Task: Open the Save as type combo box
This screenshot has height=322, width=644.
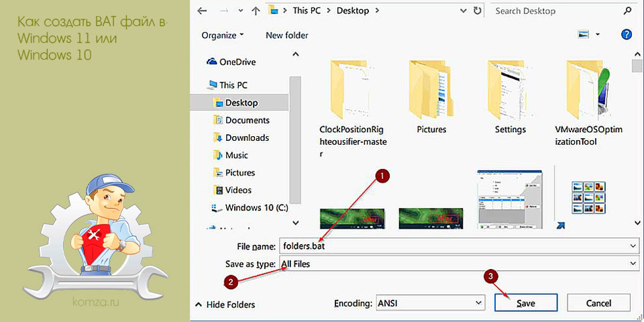Action: point(459,264)
